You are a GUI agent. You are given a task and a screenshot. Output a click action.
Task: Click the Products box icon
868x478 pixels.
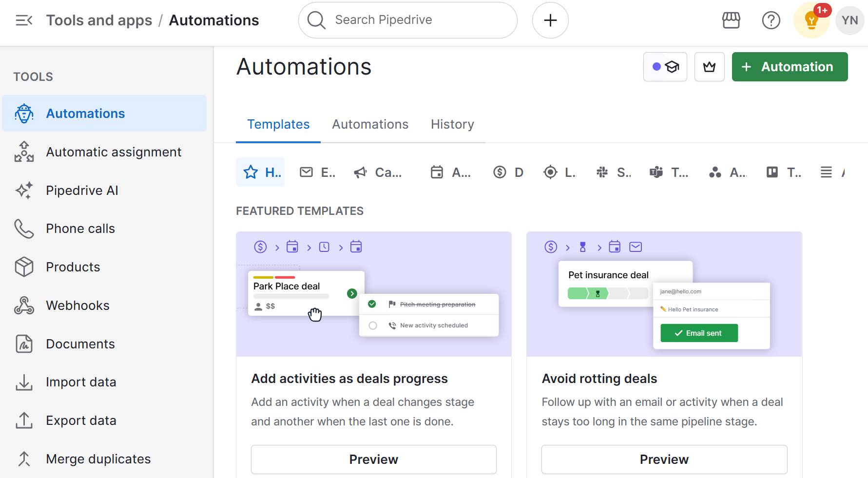[24, 267]
